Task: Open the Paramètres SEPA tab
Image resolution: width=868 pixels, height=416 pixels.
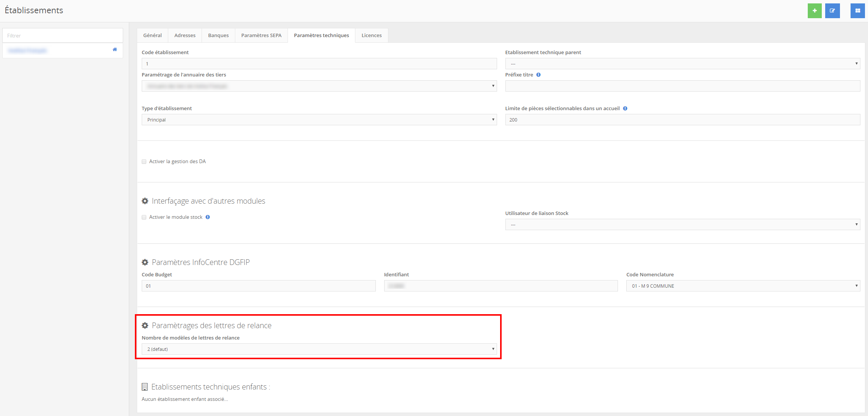Action: click(261, 36)
